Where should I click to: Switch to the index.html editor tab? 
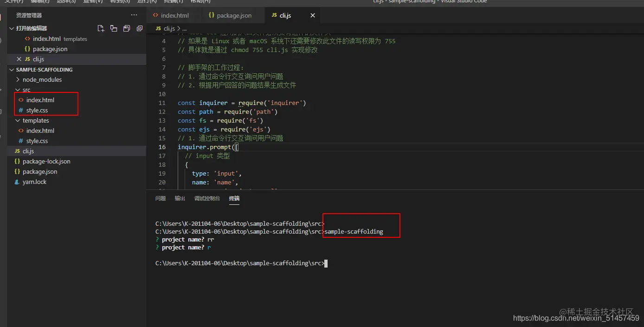(x=175, y=15)
